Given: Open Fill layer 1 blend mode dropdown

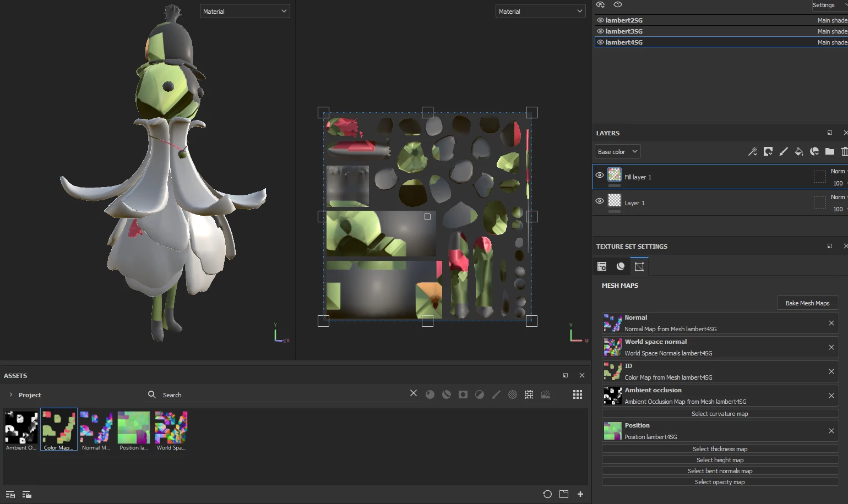Looking at the screenshot, I should tap(839, 171).
